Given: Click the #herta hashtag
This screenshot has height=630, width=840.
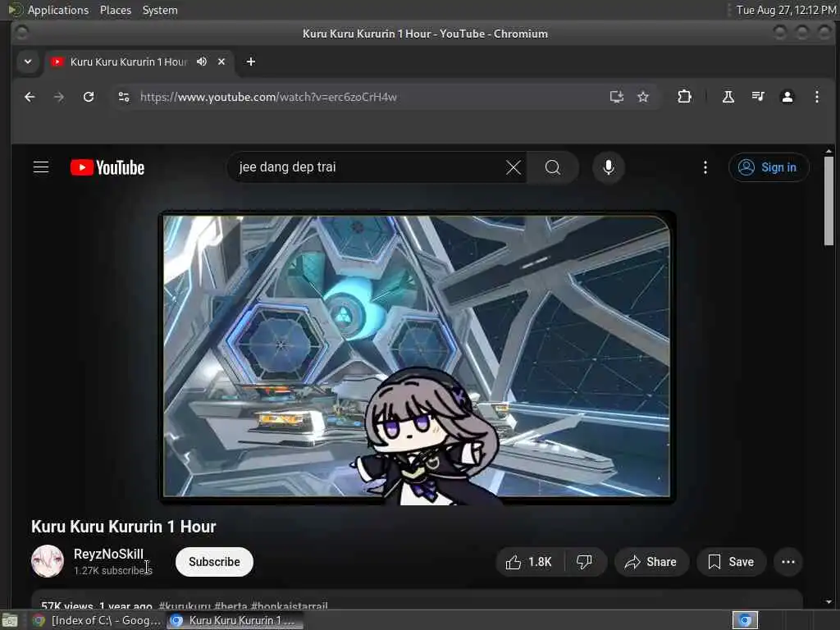Looking at the screenshot, I should point(231,605).
